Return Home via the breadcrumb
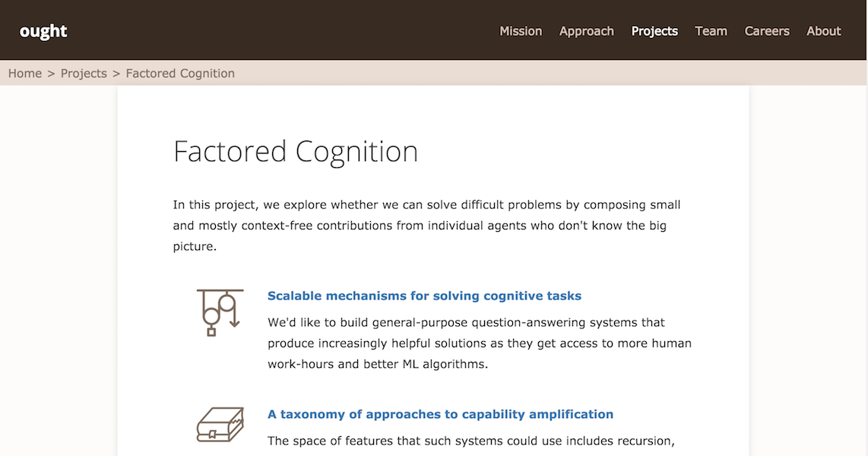 (25, 73)
